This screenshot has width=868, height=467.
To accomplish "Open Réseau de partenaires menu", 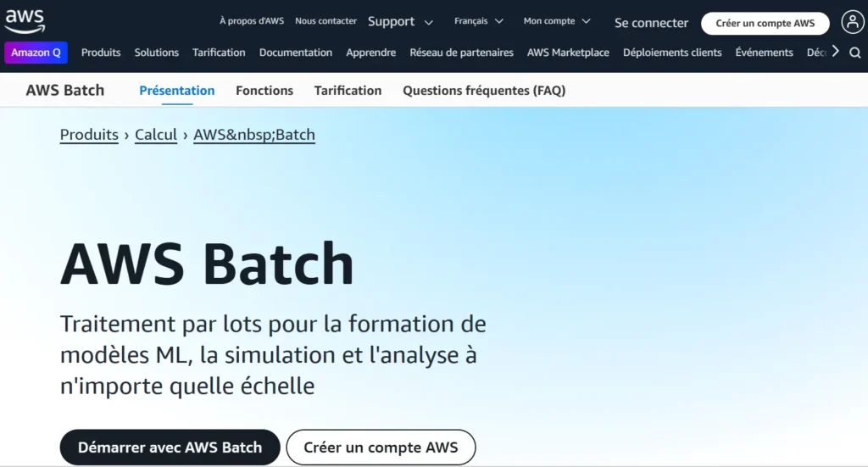I will [462, 53].
